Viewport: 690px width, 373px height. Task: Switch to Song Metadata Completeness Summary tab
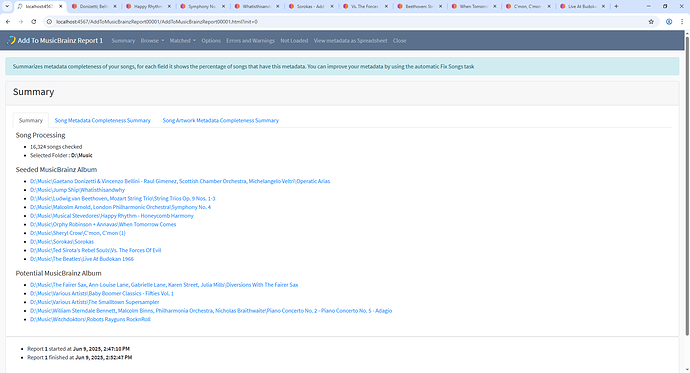point(103,120)
